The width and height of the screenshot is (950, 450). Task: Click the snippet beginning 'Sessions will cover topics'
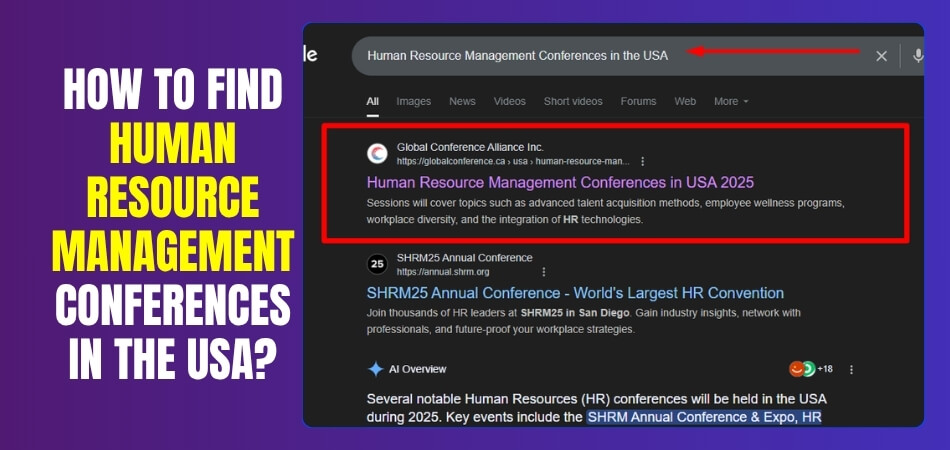coord(605,211)
